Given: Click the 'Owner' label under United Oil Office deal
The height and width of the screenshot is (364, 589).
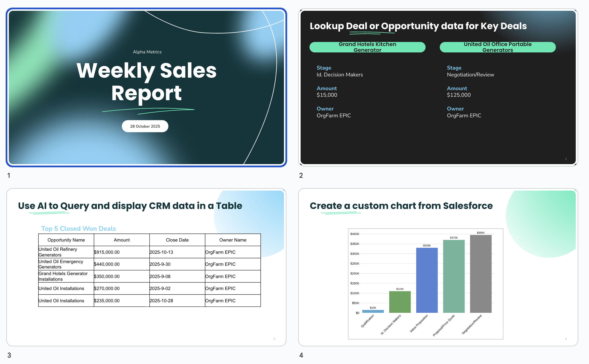Looking at the screenshot, I should [455, 109].
